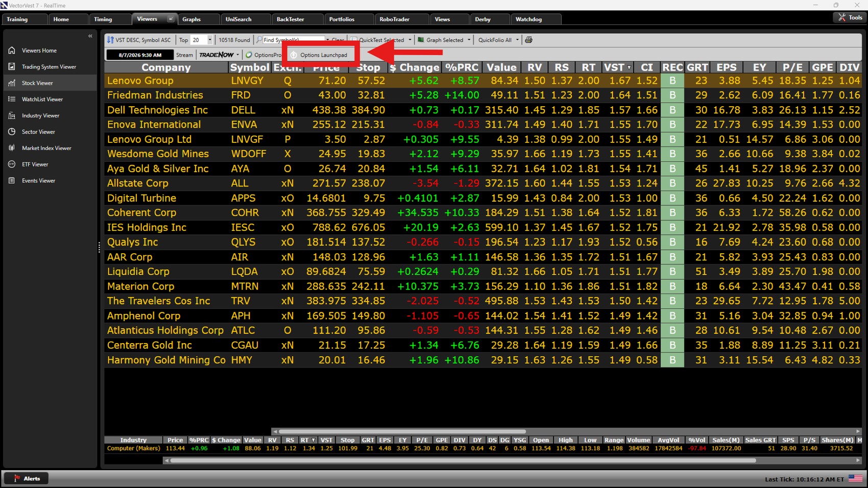This screenshot has width=868, height=488.
Task: Select the Wesdome Gold Mines row
Action: pos(483,154)
